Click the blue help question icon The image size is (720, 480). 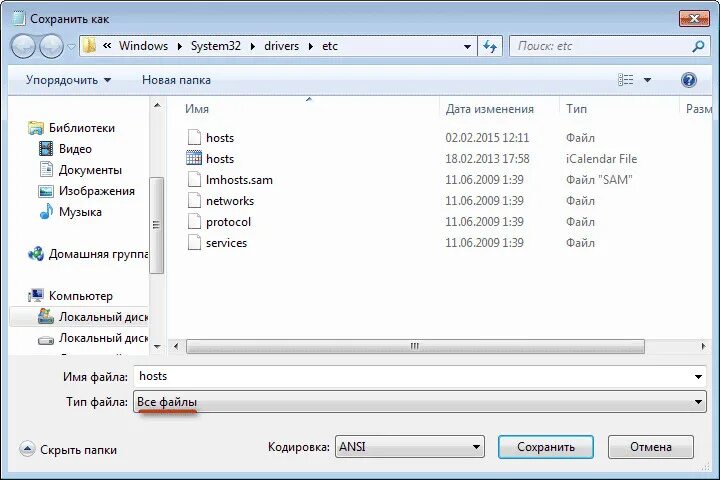tap(689, 80)
